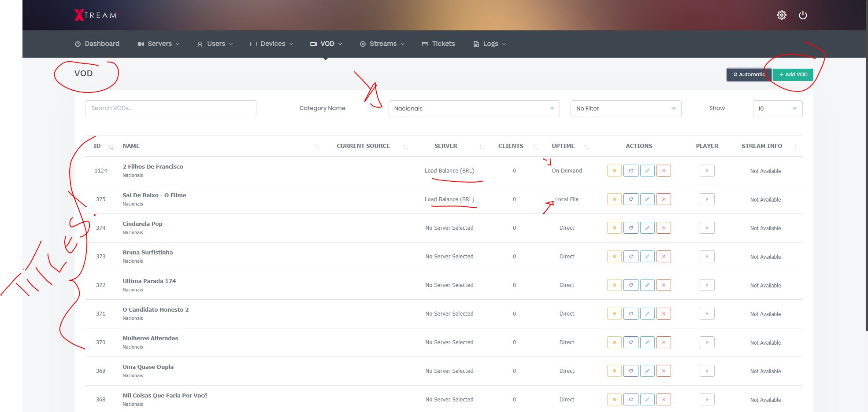The image size is (868, 412).
Task: Delete the Bruna Surfistinha VOD
Action: (664, 257)
